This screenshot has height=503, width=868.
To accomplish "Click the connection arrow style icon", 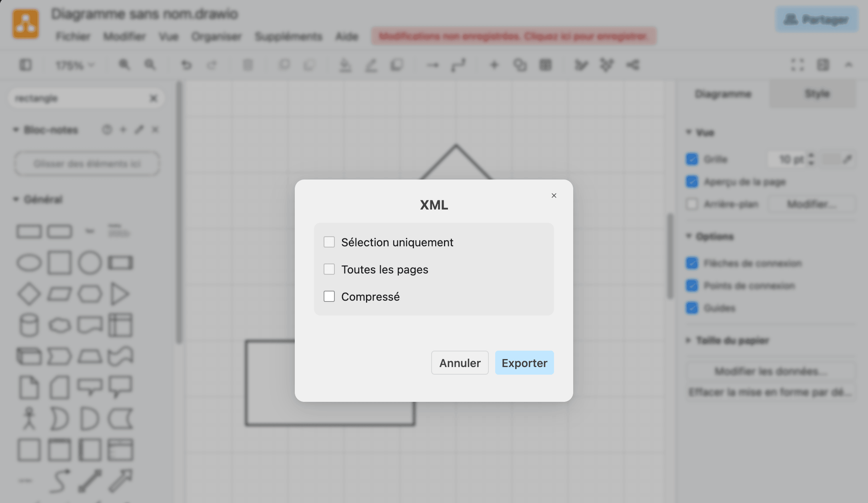I will [x=433, y=65].
